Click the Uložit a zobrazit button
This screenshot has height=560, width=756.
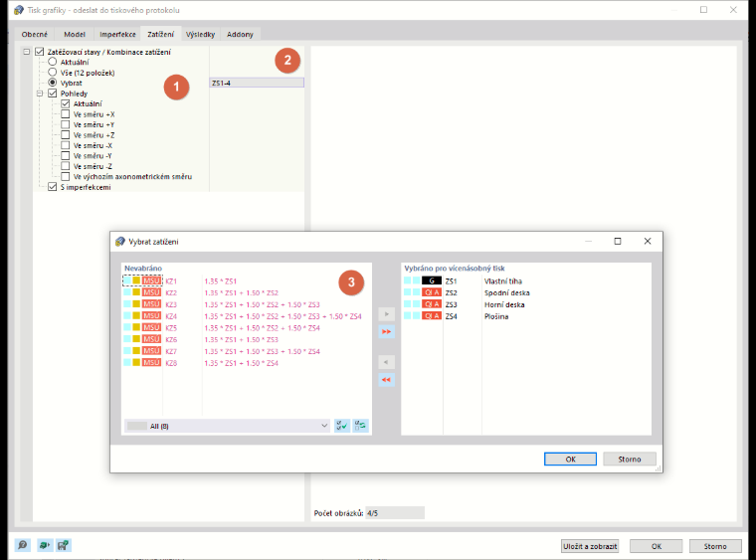[590, 546]
